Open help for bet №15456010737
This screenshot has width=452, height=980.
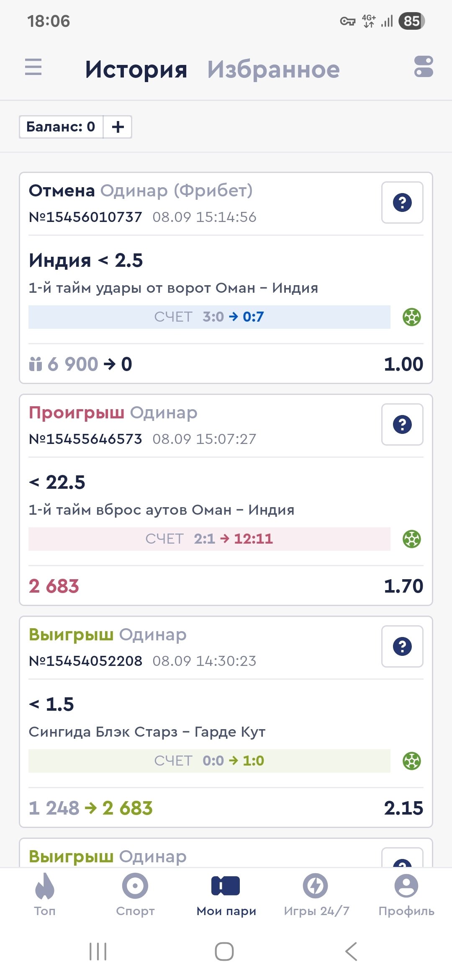[402, 203]
